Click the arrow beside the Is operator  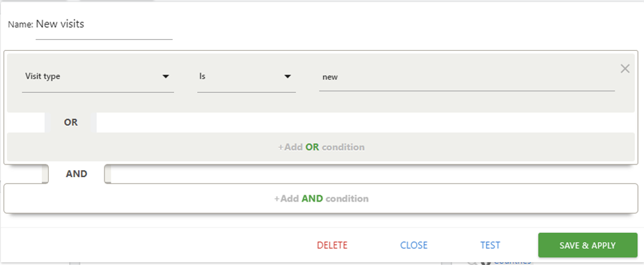point(288,77)
